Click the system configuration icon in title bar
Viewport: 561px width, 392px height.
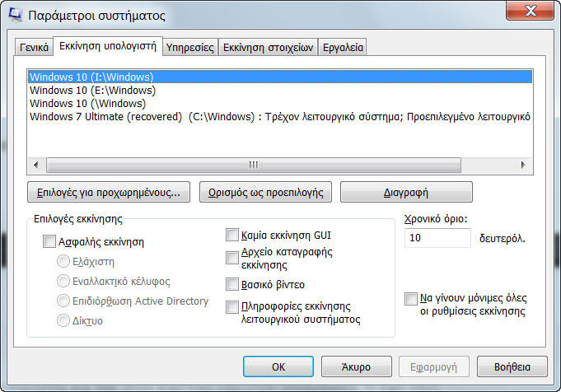15,14
